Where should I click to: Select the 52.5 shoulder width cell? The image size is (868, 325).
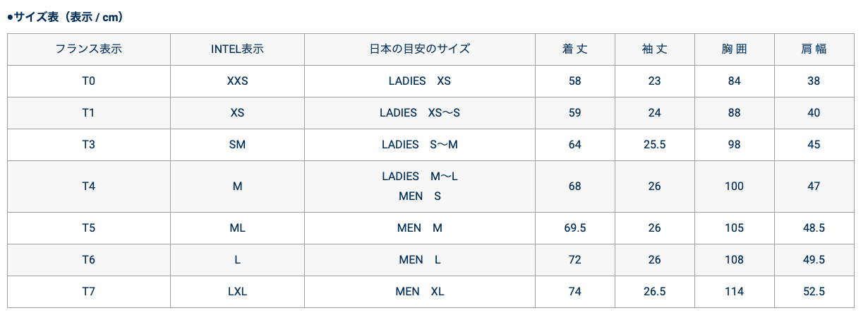(x=814, y=292)
